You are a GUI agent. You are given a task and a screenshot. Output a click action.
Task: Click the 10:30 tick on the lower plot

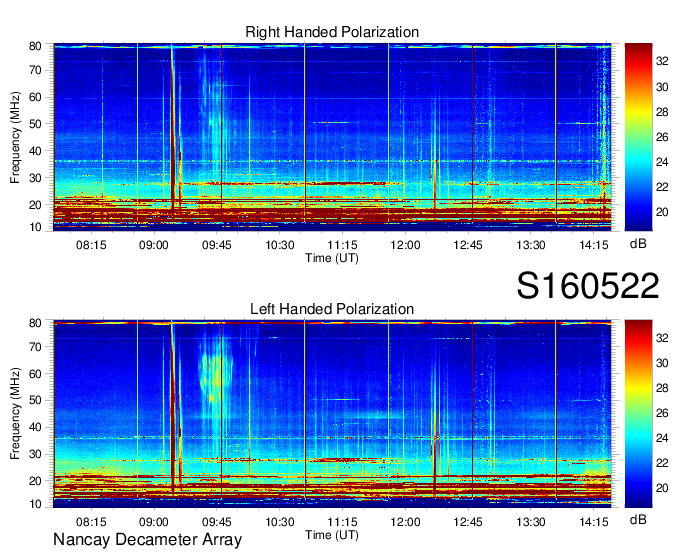pyautogui.click(x=280, y=522)
